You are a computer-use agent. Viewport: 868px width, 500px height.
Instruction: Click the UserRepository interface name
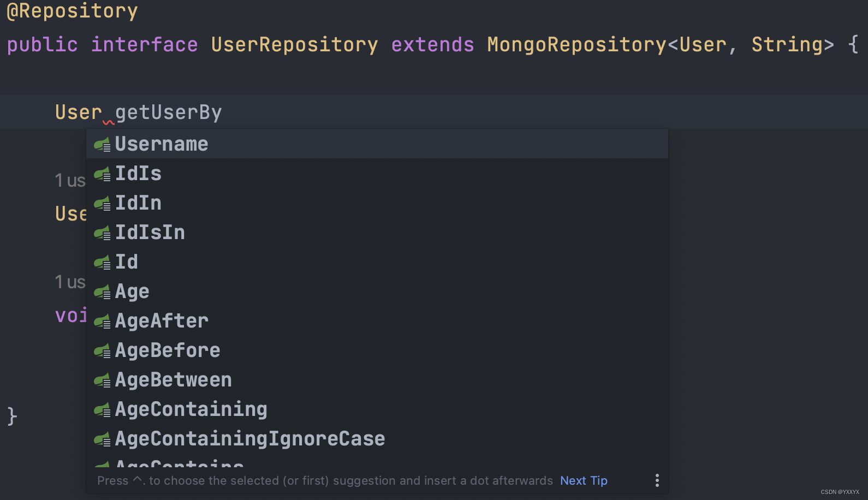coord(295,45)
